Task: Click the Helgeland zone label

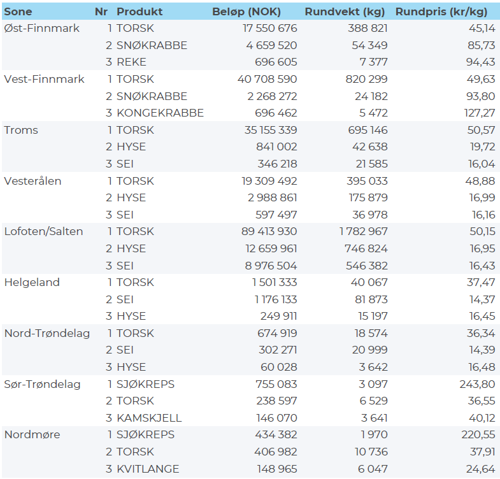Action: click(32, 282)
